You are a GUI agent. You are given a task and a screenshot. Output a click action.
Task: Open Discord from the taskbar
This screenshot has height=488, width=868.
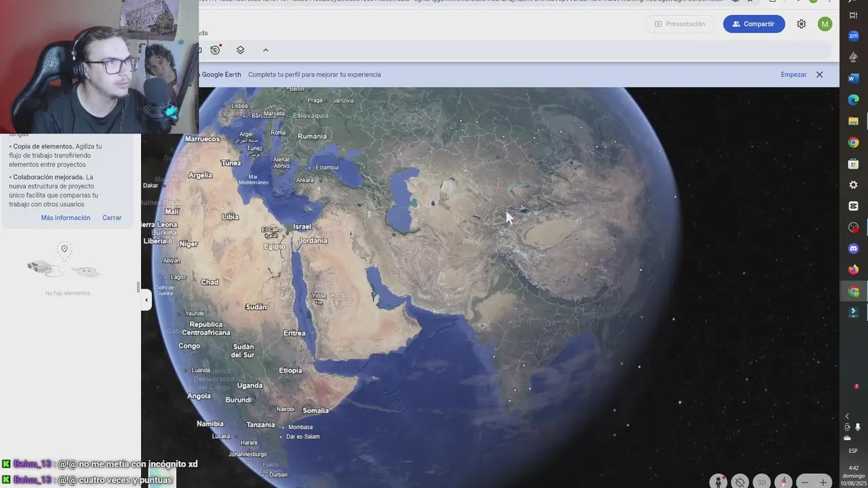pyautogui.click(x=854, y=249)
